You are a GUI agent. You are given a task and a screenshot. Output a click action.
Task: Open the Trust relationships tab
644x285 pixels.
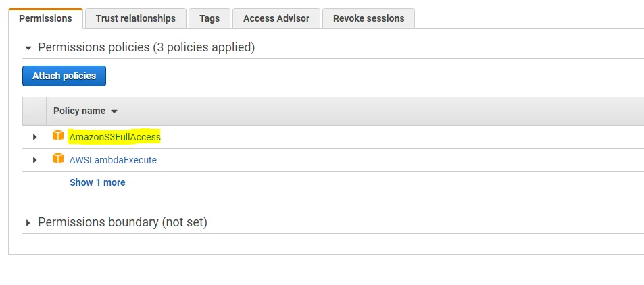pyautogui.click(x=135, y=18)
